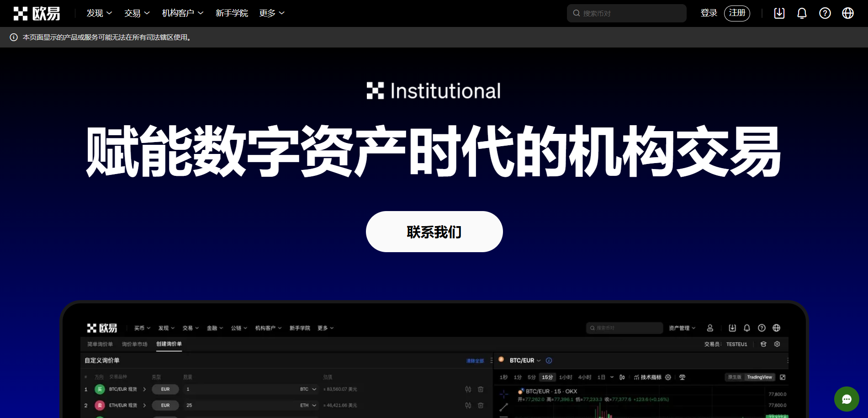Click the Institutional logo above the headline
Screen dimensions: 868x418
point(434,90)
